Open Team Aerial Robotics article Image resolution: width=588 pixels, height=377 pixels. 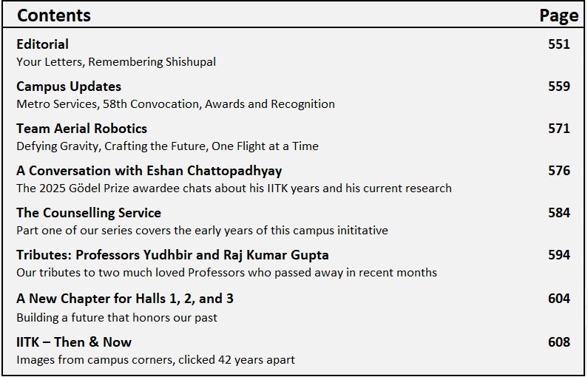click(x=81, y=129)
